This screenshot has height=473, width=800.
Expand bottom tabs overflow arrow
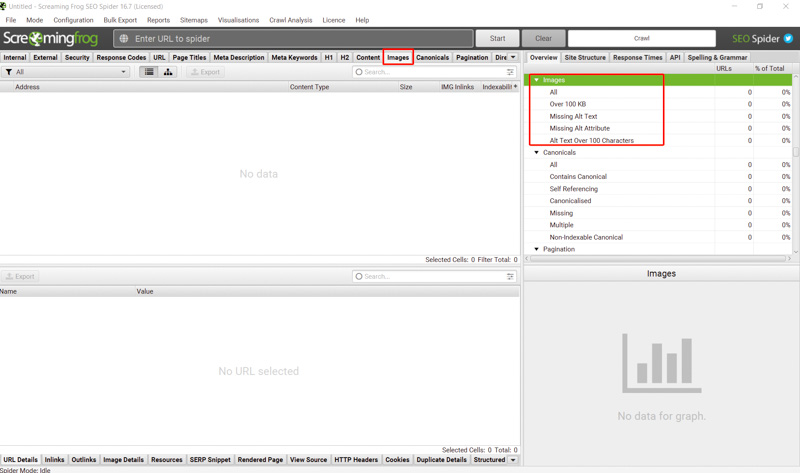(513, 460)
